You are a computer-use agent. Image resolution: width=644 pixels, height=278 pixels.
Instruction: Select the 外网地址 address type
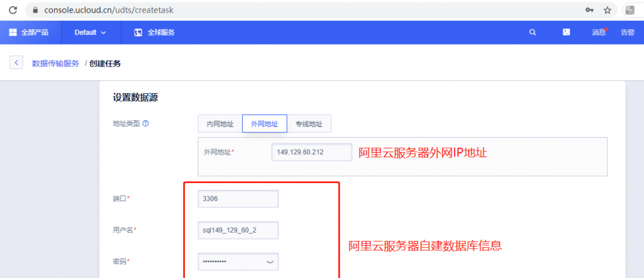click(265, 124)
